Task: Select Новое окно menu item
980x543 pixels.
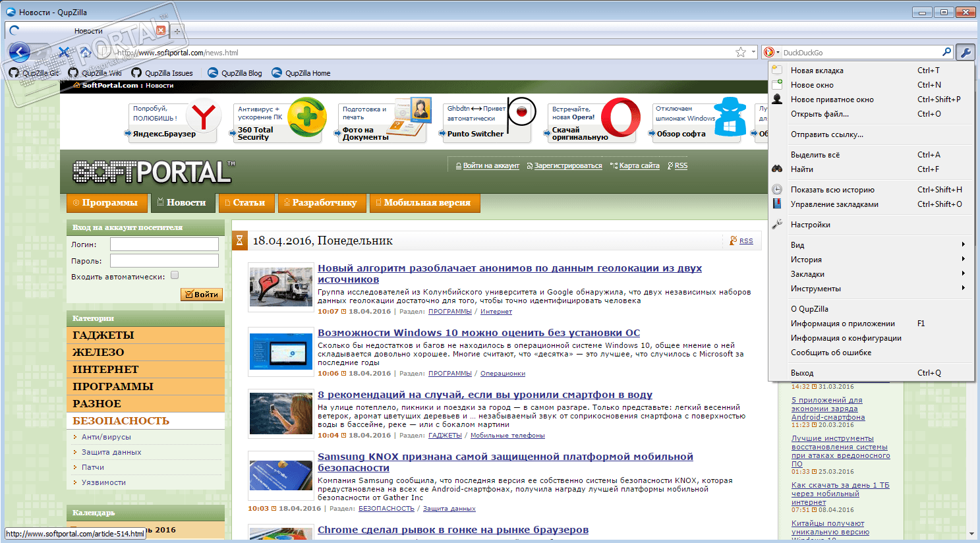Action: (x=871, y=85)
